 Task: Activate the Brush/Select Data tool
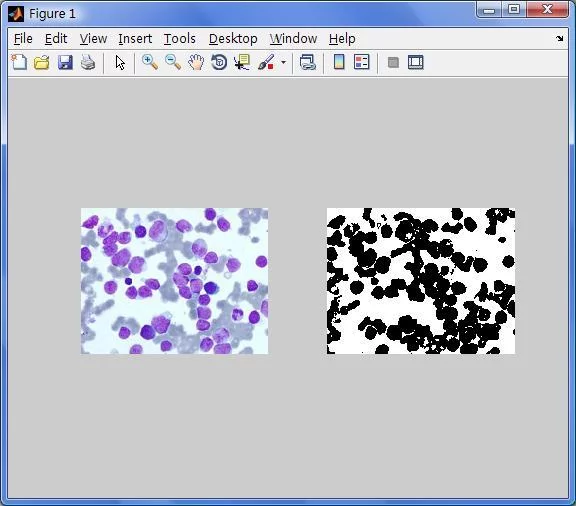(266, 62)
